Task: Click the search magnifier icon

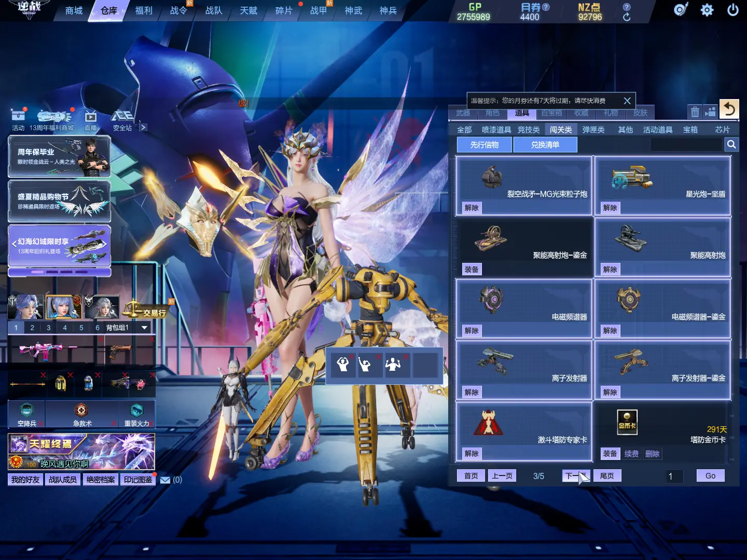Action: (731, 144)
